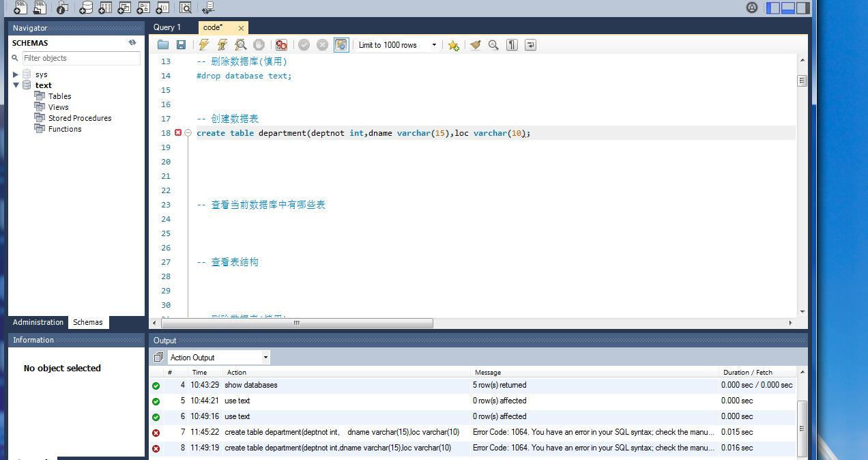
Task: Open script file folder icon in editor
Action: point(163,45)
